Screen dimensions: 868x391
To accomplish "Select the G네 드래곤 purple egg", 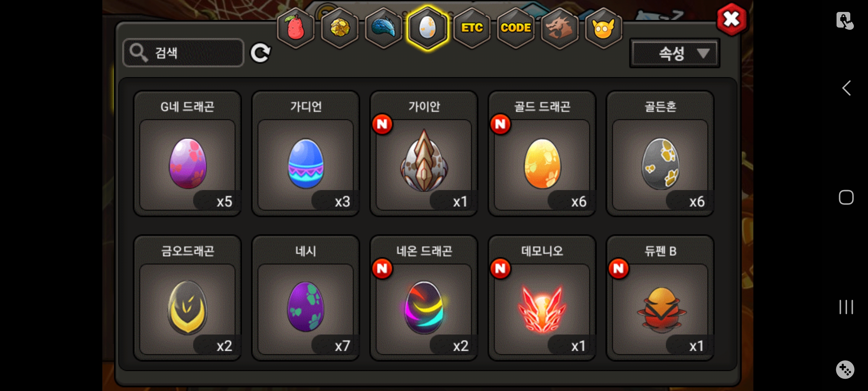I will tap(187, 154).
